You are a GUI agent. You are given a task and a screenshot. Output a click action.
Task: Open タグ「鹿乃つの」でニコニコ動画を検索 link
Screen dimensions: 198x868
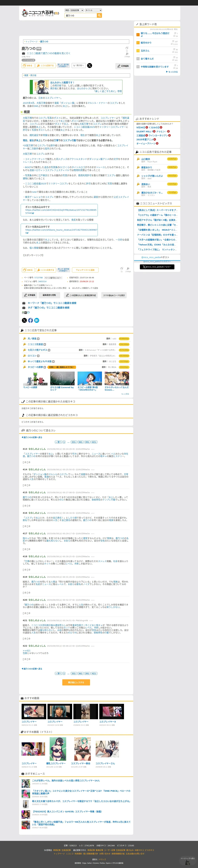49,308
